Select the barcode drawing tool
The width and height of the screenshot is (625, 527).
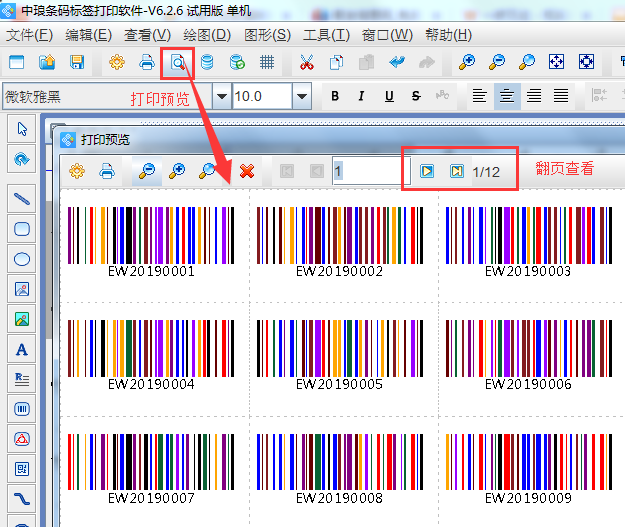[22, 409]
